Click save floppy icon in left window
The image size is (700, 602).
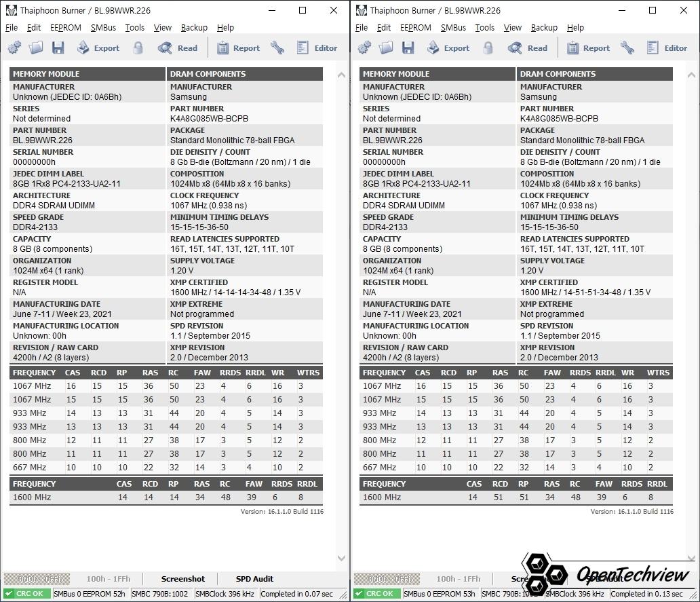click(58, 48)
